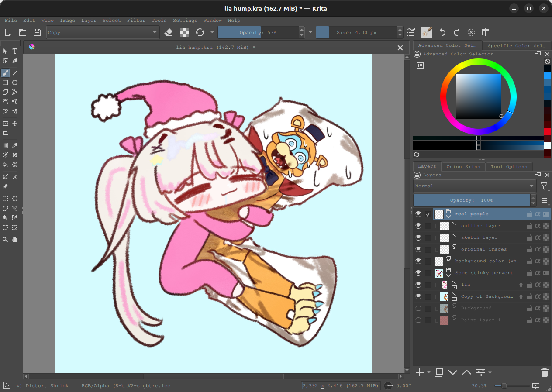Viewport: 552px width, 392px height.
Task: Select the Measure tool
Action: (x=15, y=177)
